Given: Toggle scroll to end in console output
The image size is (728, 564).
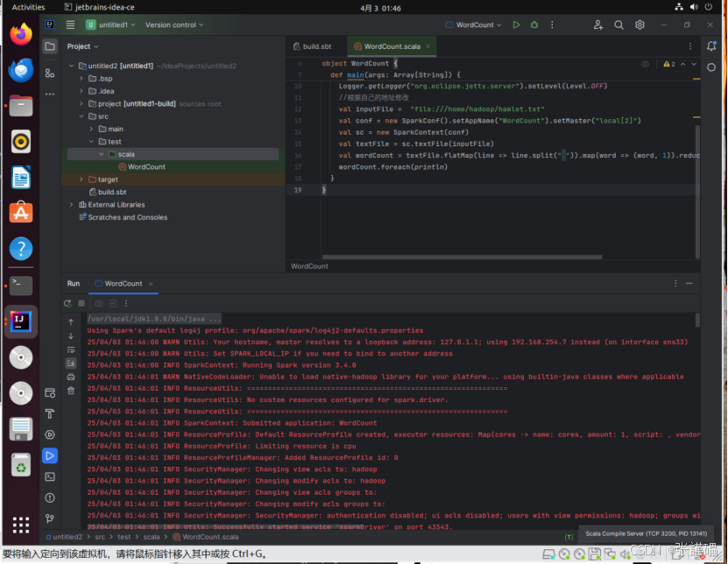Looking at the screenshot, I should pos(71,363).
